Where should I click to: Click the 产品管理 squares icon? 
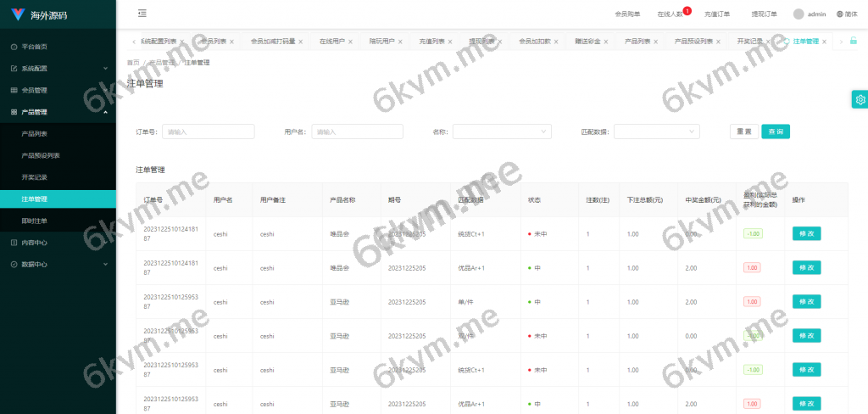pos(14,112)
